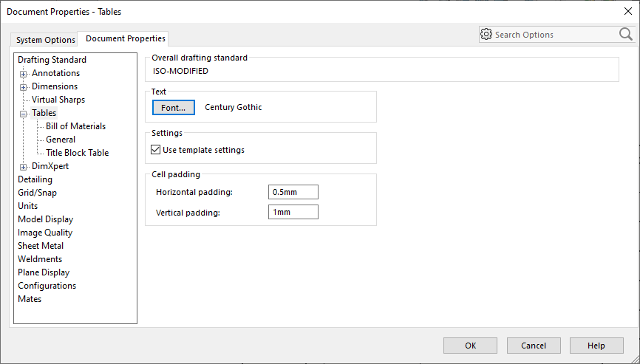Screen dimensions: 640x364
Task: Collapse the Tables tree node
Action: 24,114
